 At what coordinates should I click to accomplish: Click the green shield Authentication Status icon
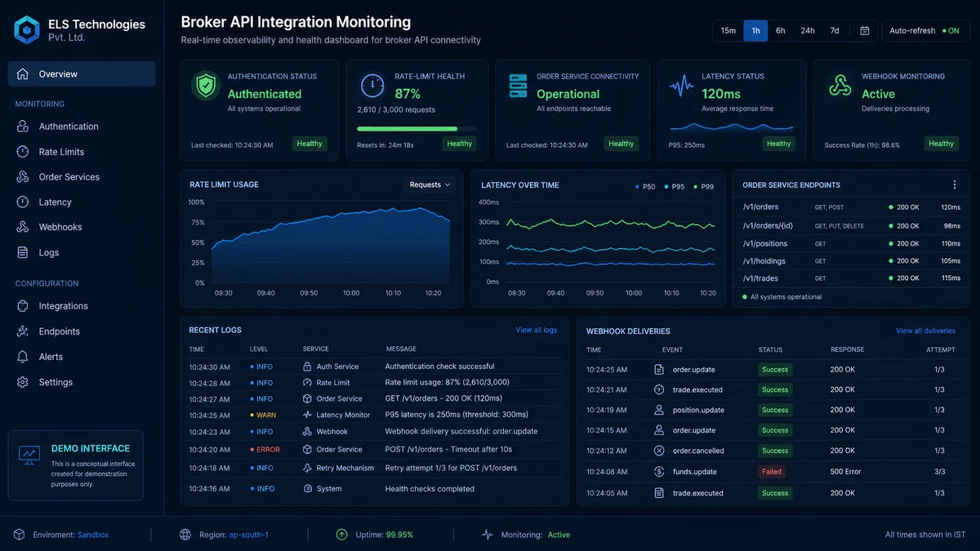coord(205,86)
